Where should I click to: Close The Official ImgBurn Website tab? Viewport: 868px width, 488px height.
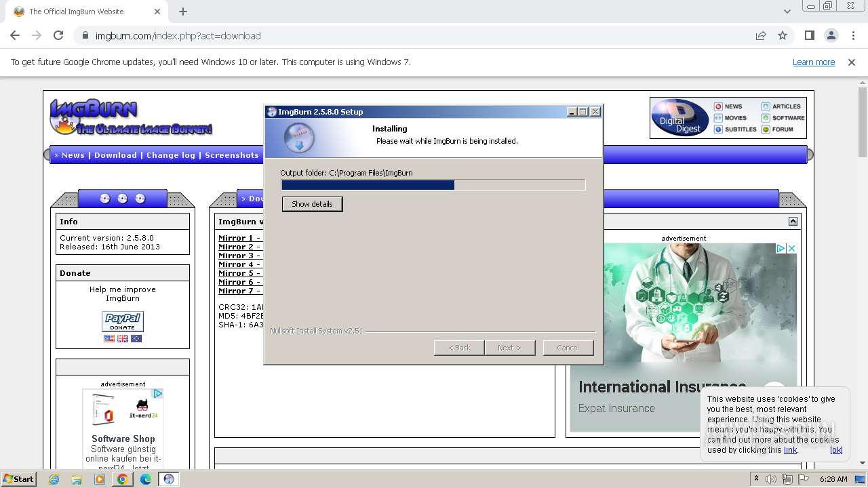pos(157,12)
